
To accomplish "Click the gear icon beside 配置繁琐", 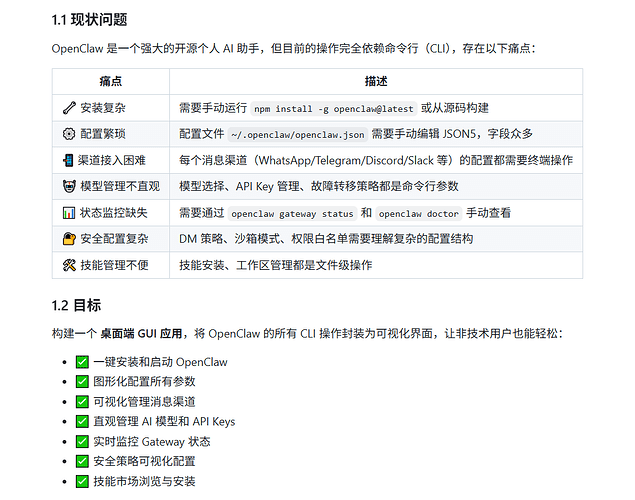I will (69, 134).
